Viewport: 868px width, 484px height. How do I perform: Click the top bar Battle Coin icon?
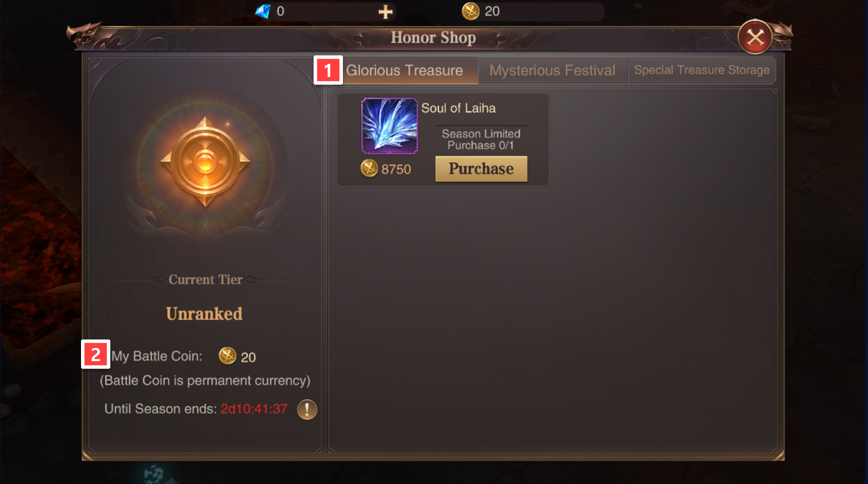[x=470, y=11]
